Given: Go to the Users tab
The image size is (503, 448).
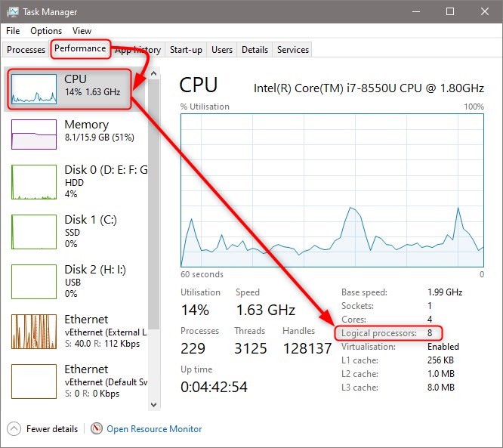Looking at the screenshot, I should click(222, 50).
